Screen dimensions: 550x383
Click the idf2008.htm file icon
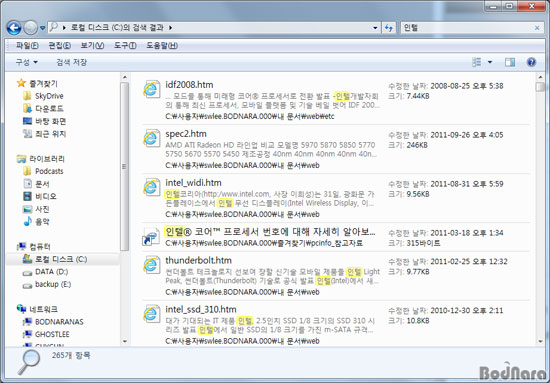click(x=152, y=89)
